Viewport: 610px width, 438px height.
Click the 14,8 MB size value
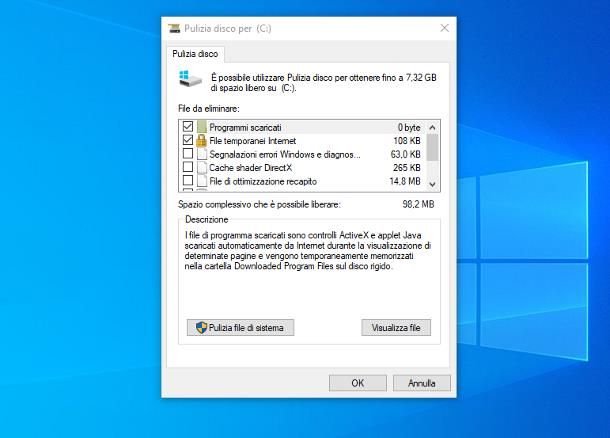(405, 181)
